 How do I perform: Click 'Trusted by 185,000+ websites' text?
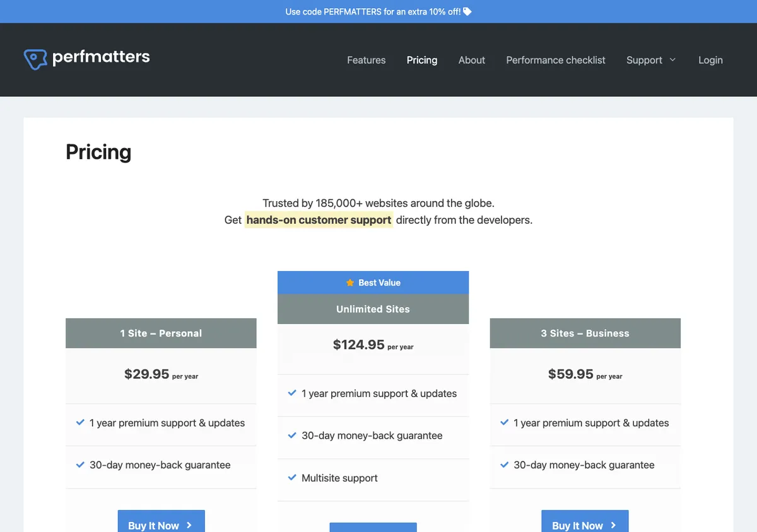(378, 203)
